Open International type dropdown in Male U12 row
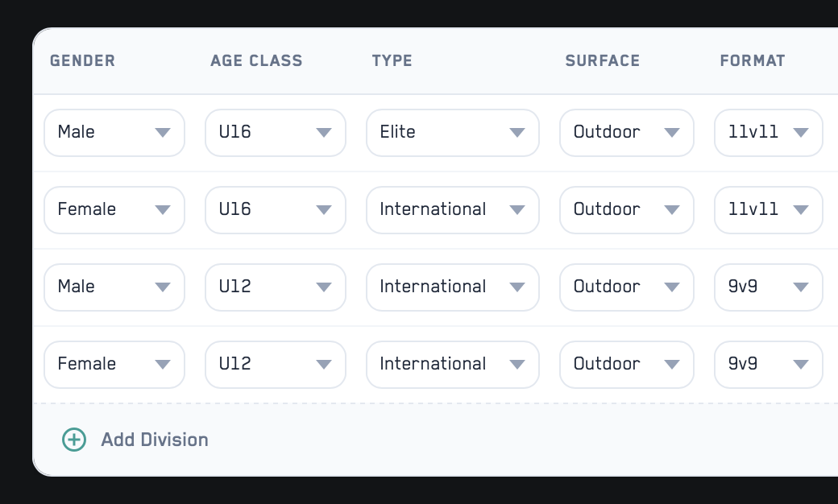Viewport: 838px width, 504px height. point(453,287)
